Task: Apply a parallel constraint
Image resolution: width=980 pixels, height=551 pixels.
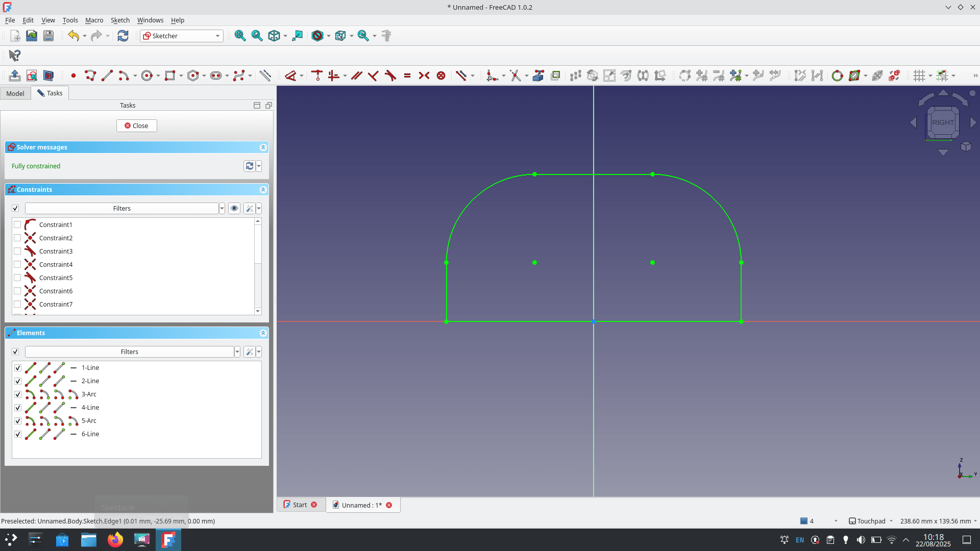Action: point(356,75)
